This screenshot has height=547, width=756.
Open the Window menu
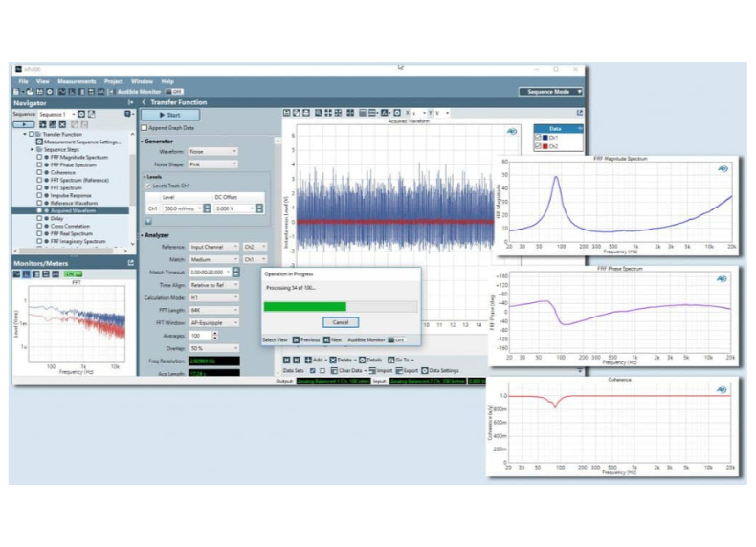142,81
